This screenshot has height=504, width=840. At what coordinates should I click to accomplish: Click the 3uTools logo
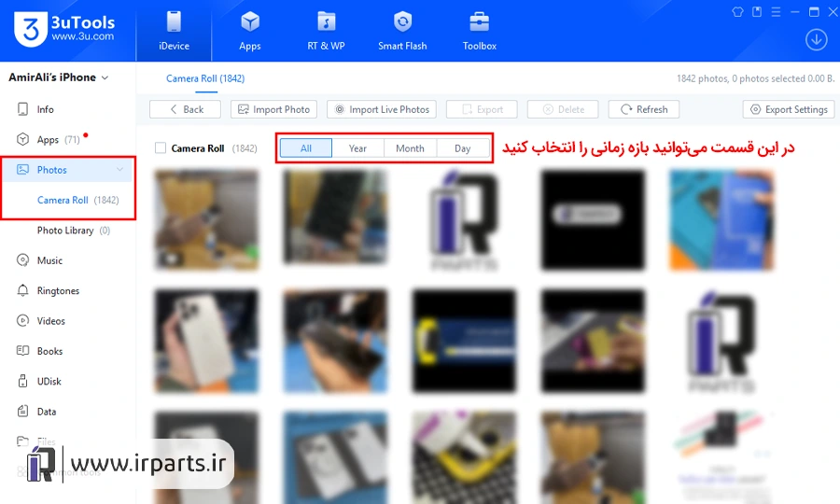[64, 29]
